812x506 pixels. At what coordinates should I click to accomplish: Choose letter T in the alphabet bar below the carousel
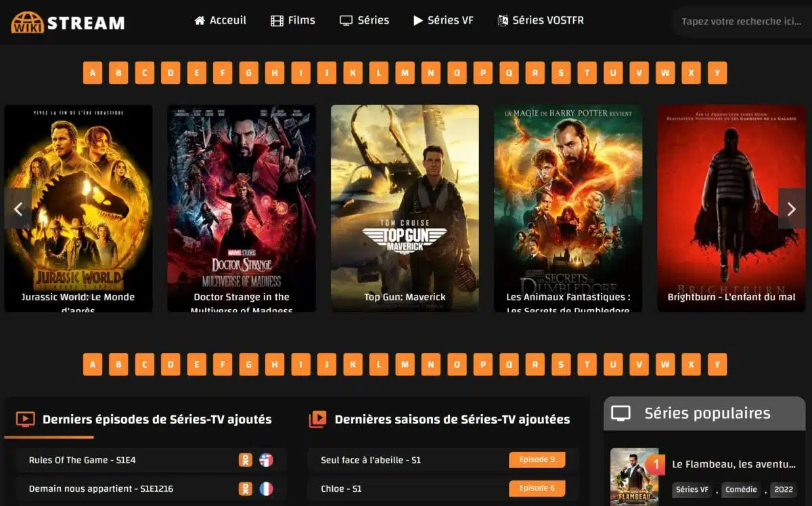coord(587,365)
